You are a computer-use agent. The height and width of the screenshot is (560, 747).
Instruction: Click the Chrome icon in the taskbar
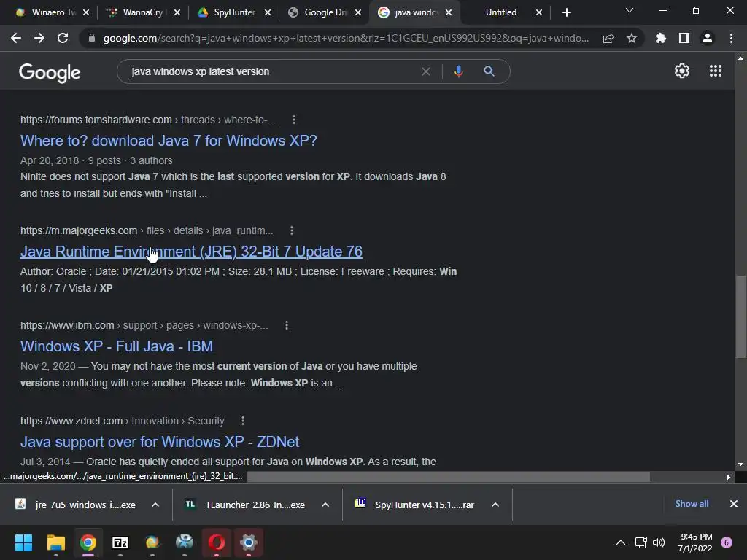[88, 542]
